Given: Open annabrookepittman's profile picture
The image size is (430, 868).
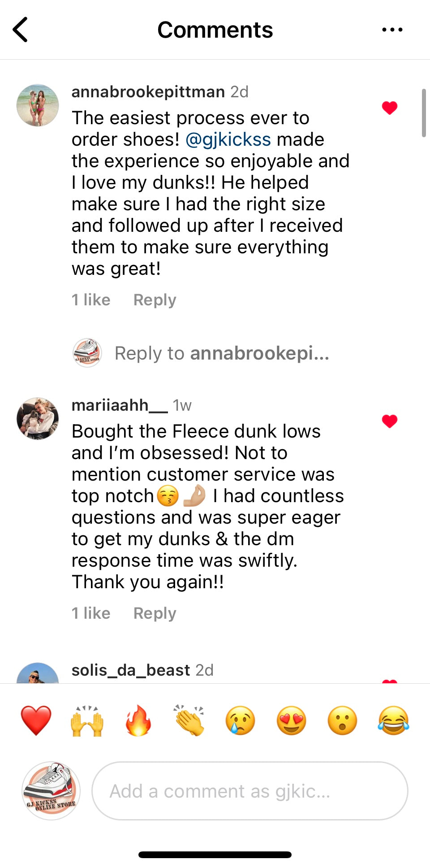Looking at the screenshot, I should pos(38,105).
